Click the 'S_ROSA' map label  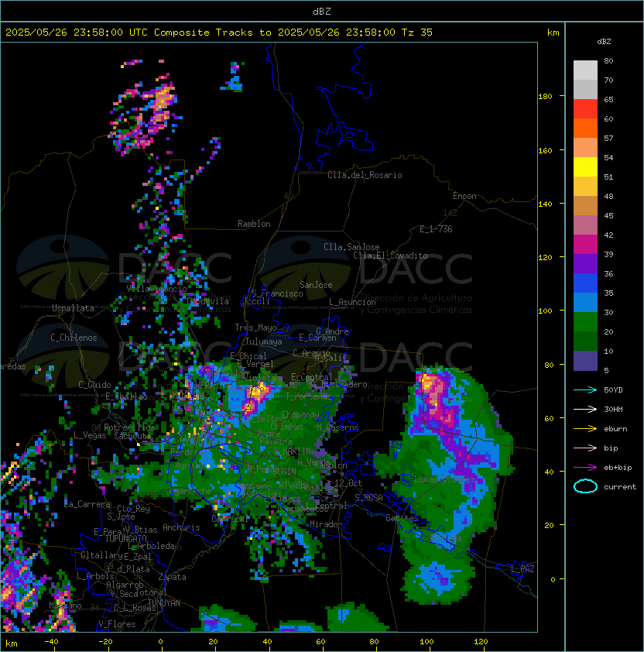[x=368, y=498]
